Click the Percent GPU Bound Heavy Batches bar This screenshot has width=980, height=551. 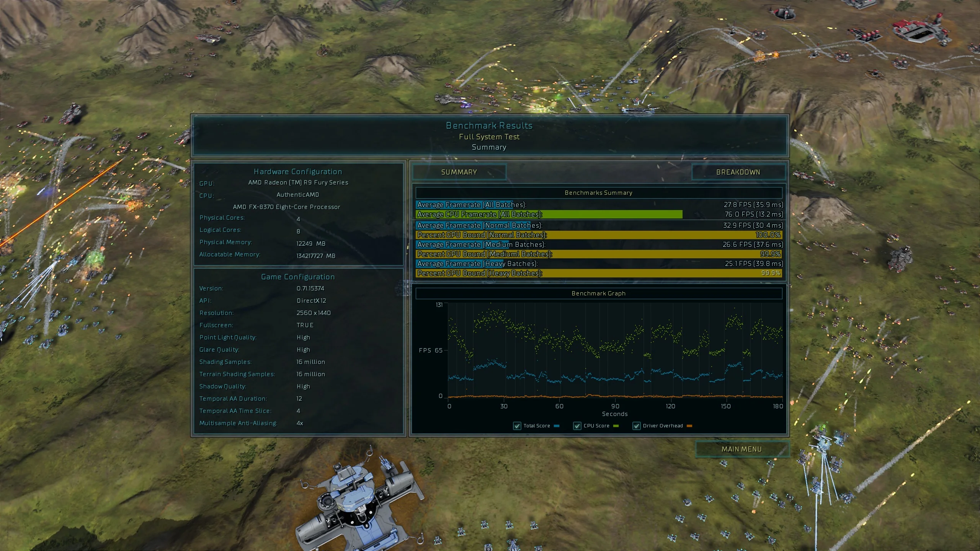(x=599, y=273)
